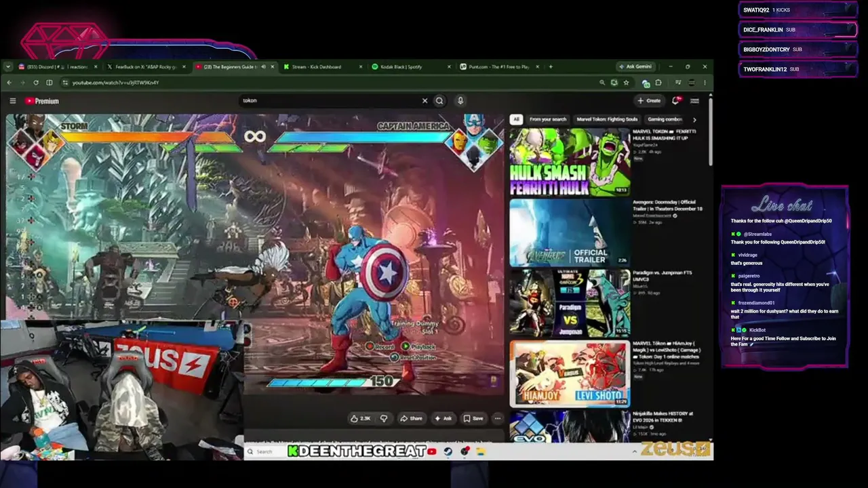Open YouTube notifications bell
The height and width of the screenshot is (488, 868).
[x=675, y=100]
